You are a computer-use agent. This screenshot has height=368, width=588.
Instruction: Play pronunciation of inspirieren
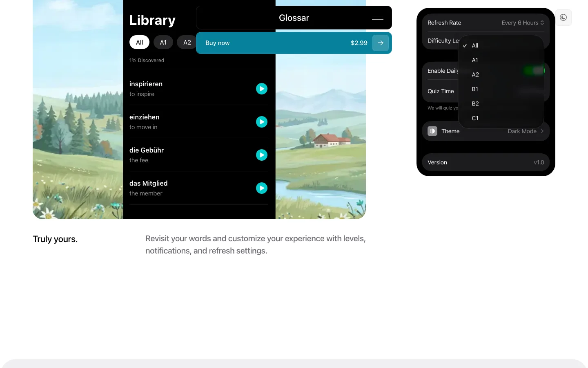coord(262,89)
